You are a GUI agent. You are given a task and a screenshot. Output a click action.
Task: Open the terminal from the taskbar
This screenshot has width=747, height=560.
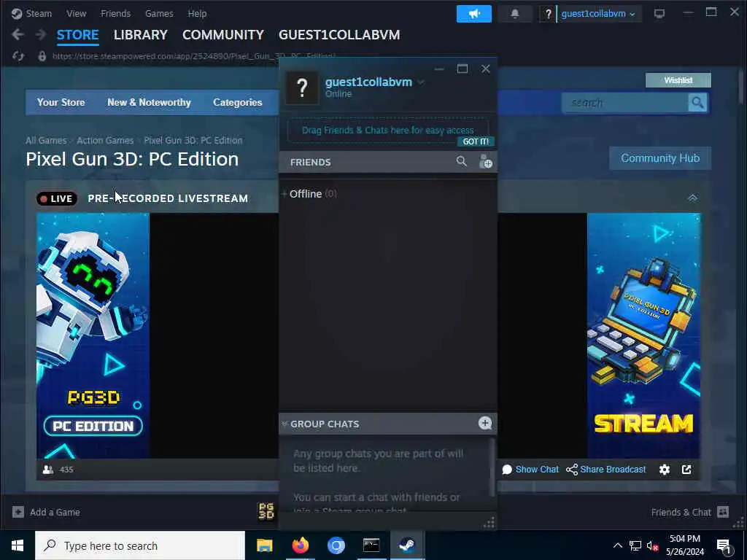tap(371, 545)
